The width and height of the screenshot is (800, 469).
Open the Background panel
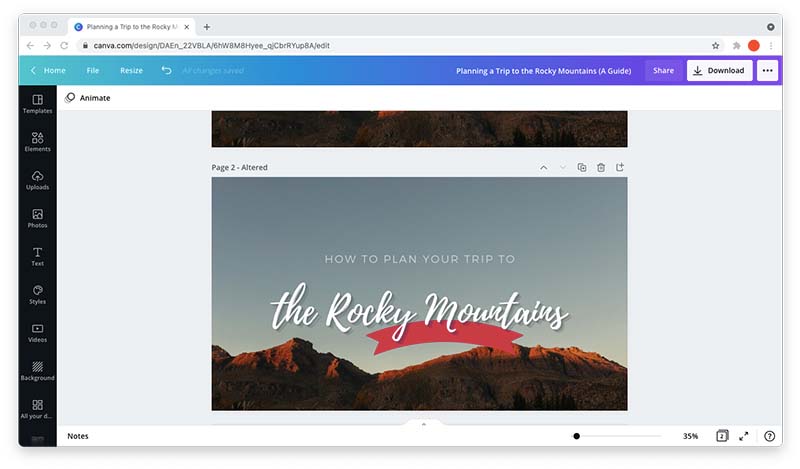tap(37, 371)
